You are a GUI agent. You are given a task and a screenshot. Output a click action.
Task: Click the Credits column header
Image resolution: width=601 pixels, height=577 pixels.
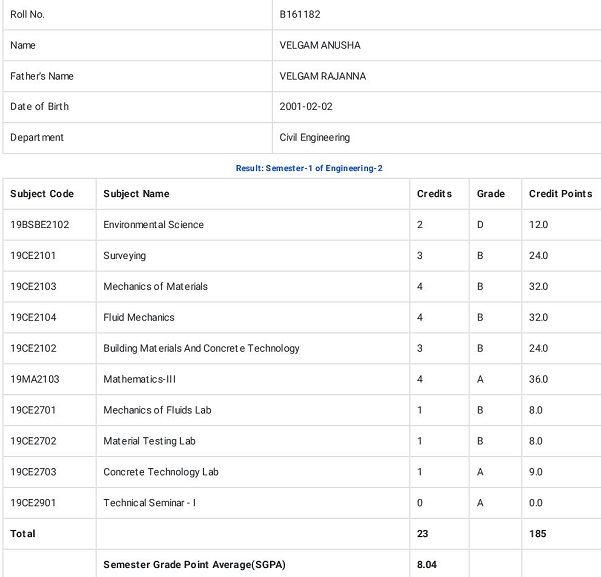[x=434, y=194]
